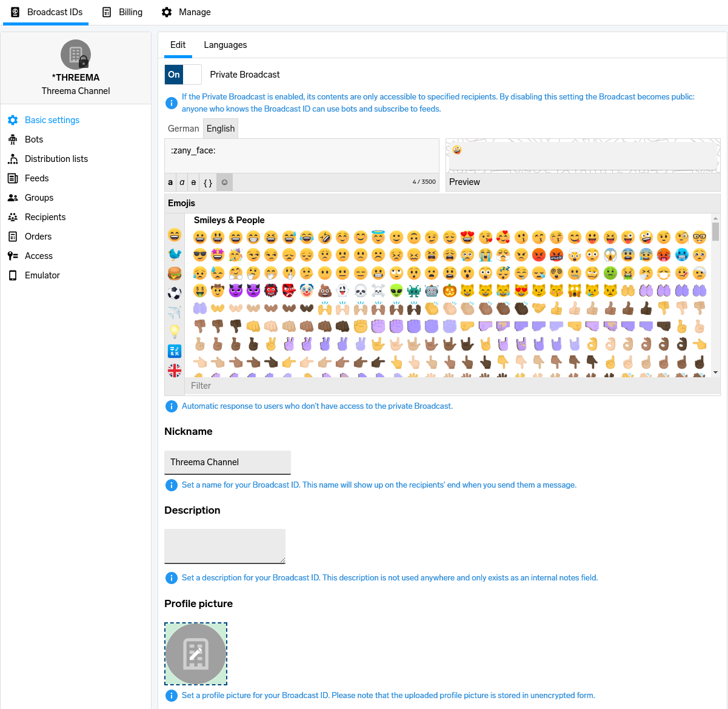The image size is (728, 709).
Task: Insert the blue cold face emoji
Action: click(682, 255)
